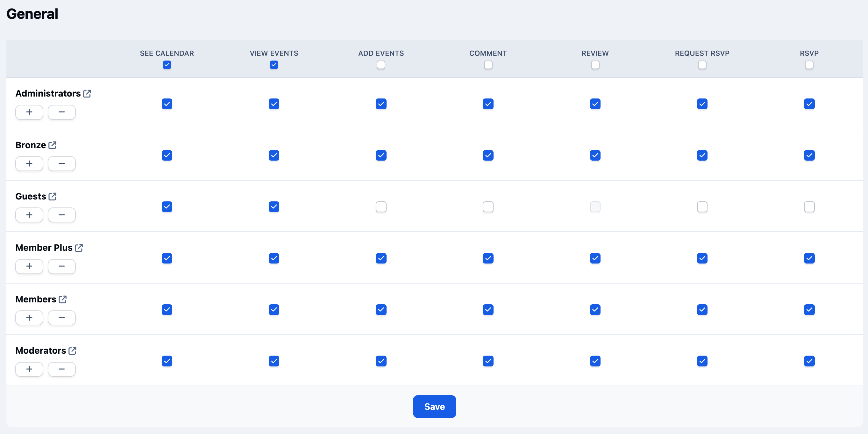Enable RSVP for Guests
The image size is (868, 434).
pyautogui.click(x=809, y=207)
